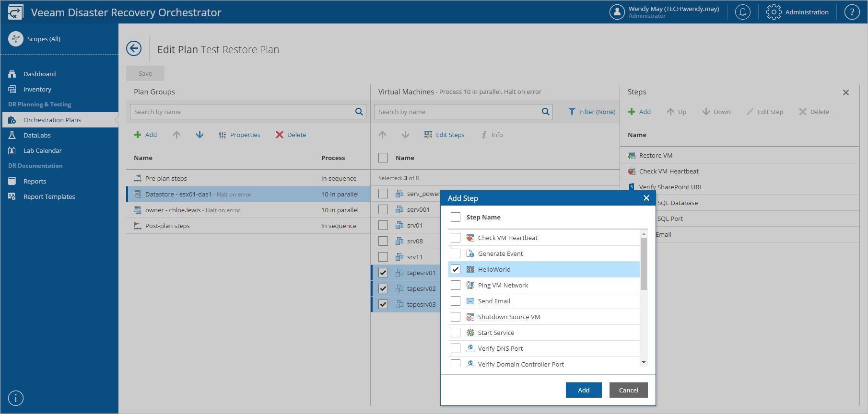
Task: Select the Post-plan steps row
Action: (248, 226)
